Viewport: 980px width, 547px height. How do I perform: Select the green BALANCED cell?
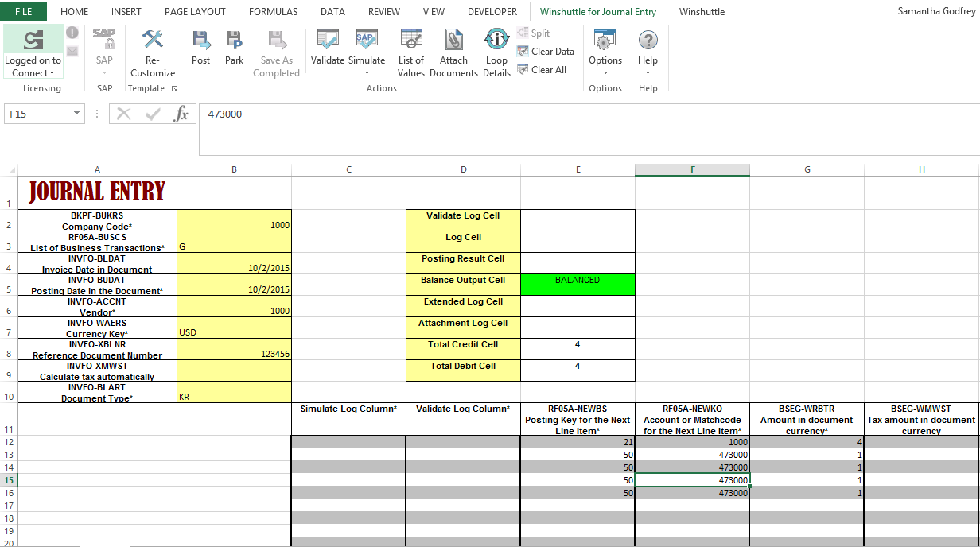577,285
